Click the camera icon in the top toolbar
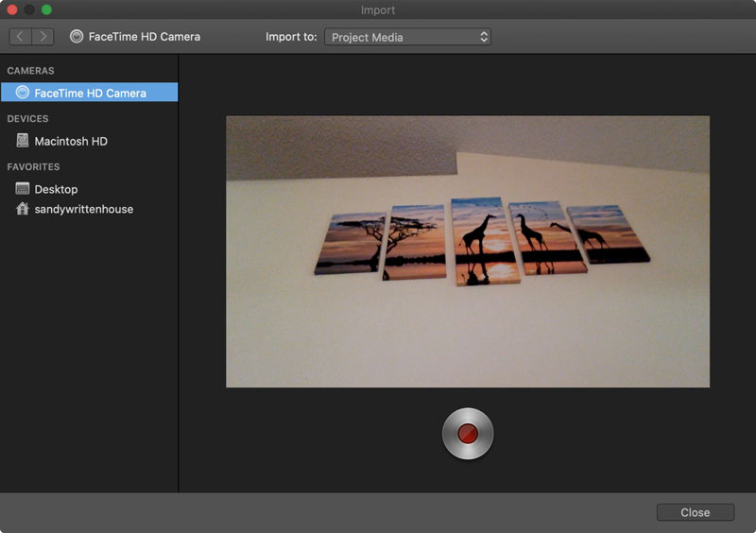This screenshot has width=756, height=533. point(77,37)
